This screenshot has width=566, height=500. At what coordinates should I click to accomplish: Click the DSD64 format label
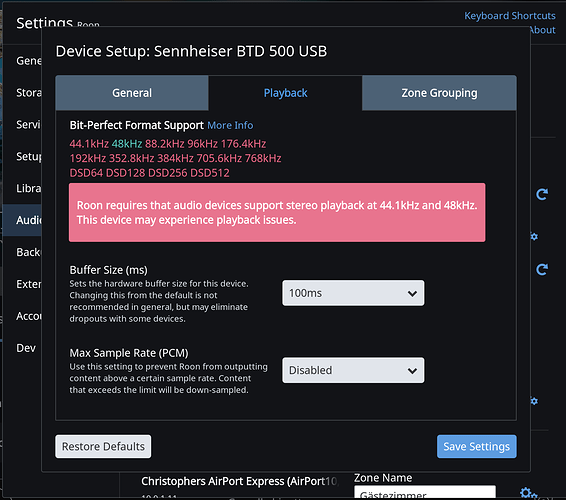point(86,173)
